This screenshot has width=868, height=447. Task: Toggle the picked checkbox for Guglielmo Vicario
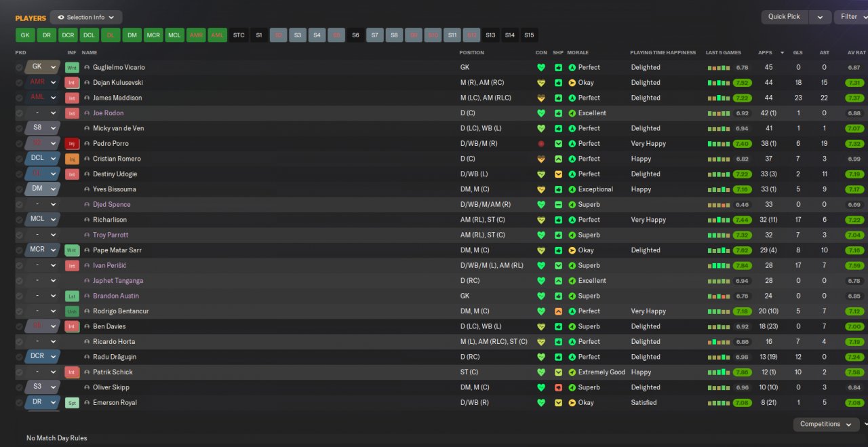[19, 67]
